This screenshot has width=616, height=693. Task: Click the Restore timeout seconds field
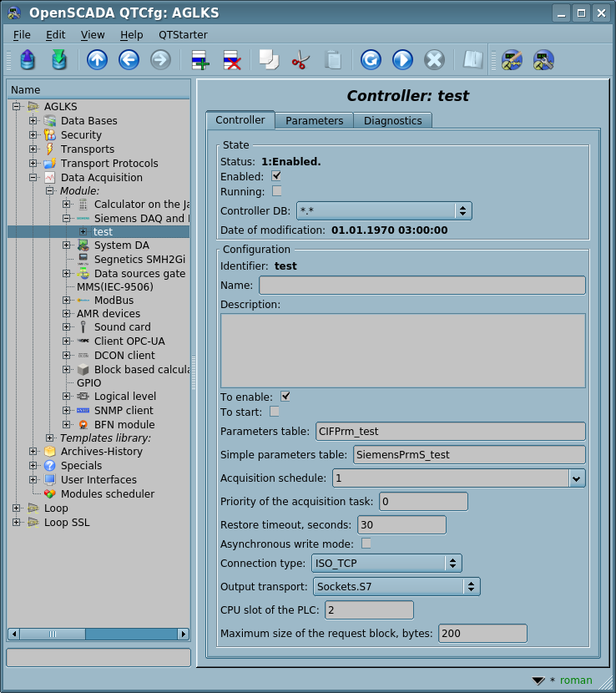point(401,524)
